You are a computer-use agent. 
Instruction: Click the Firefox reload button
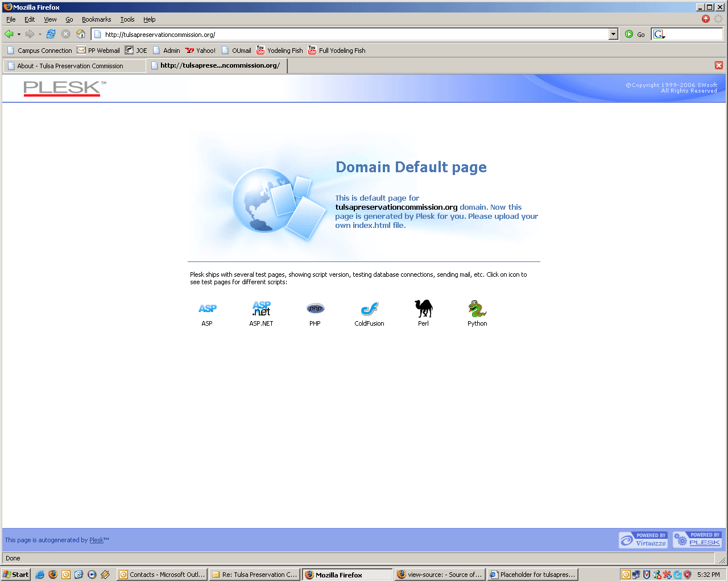point(51,34)
